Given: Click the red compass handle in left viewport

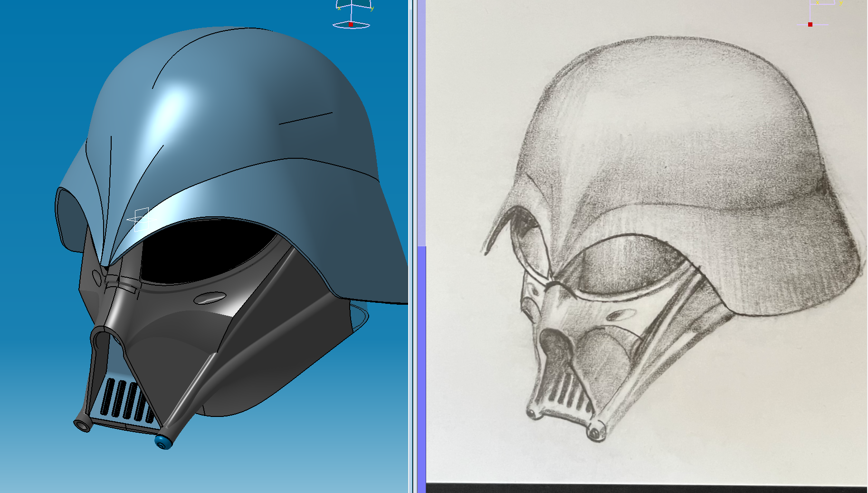Looking at the screenshot, I should click(351, 24).
